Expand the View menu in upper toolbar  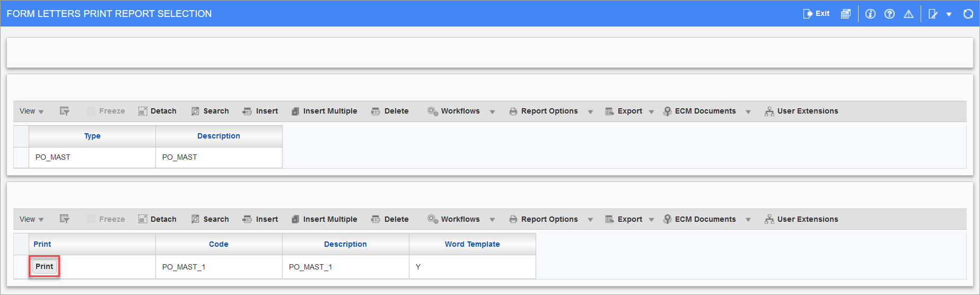click(32, 111)
